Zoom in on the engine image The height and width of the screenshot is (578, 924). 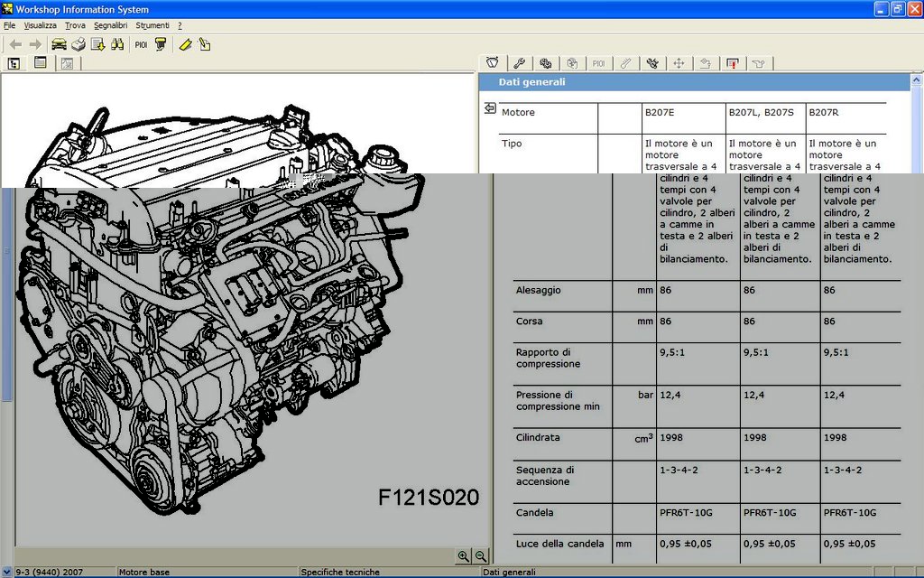[463, 555]
